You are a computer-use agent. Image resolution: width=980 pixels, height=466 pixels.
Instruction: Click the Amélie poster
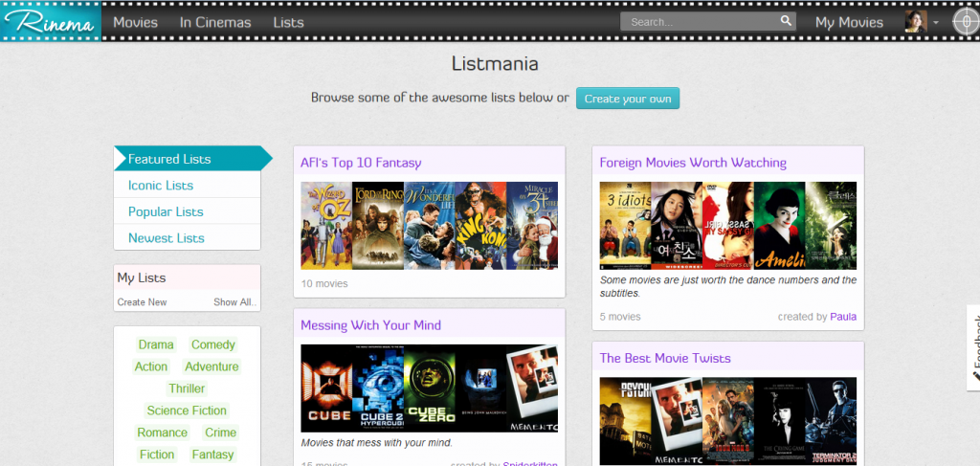click(779, 226)
